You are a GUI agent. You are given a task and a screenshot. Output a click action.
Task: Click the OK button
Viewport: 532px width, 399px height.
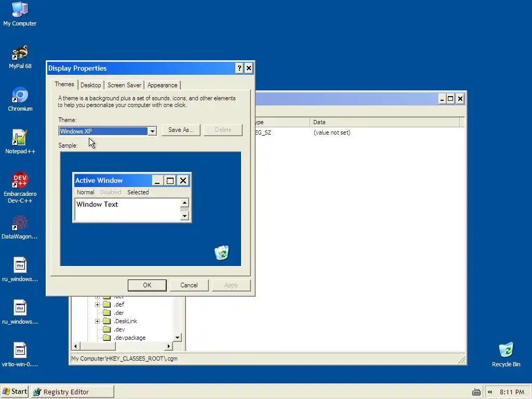pos(147,285)
